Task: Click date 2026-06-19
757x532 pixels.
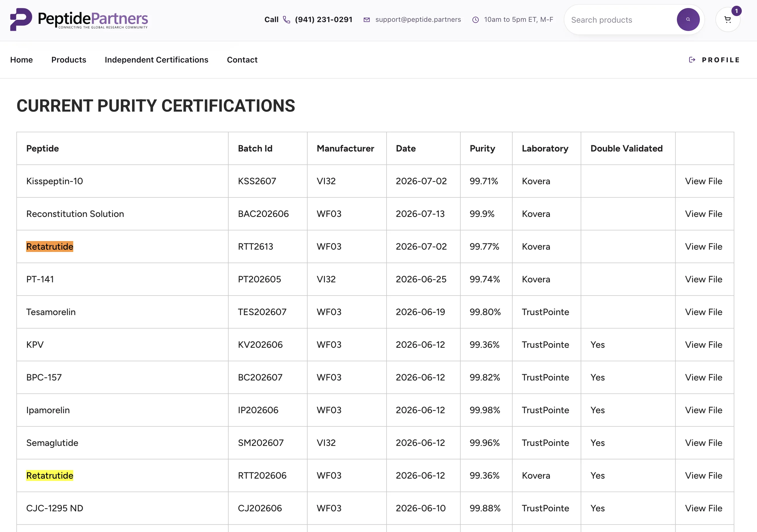Action: [x=420, y=312]
